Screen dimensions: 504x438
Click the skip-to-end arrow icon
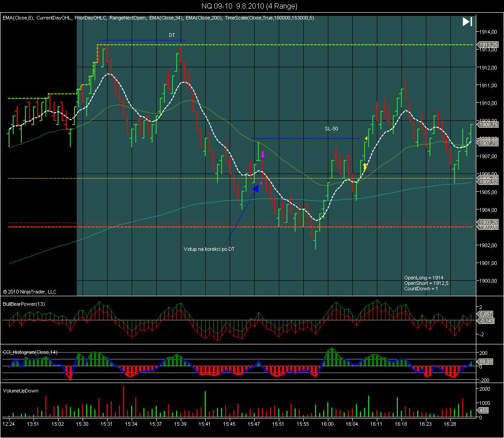(x=467, y=22)
